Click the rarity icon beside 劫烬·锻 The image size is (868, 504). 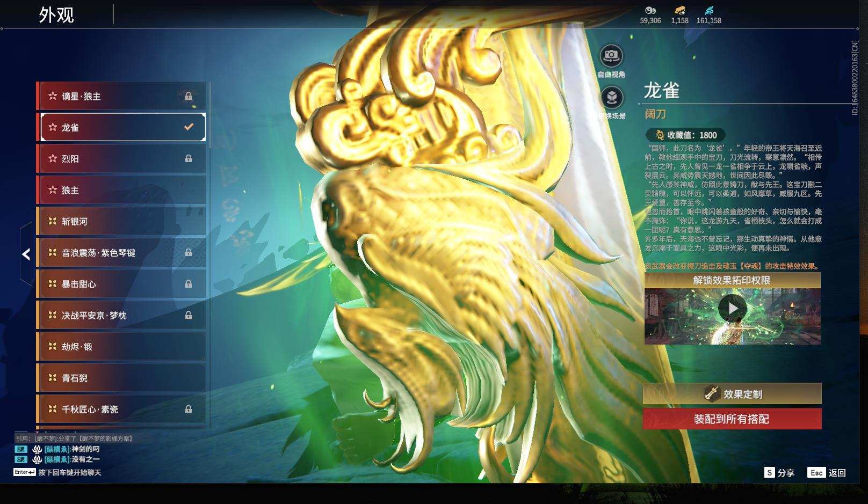coord(53,347)
